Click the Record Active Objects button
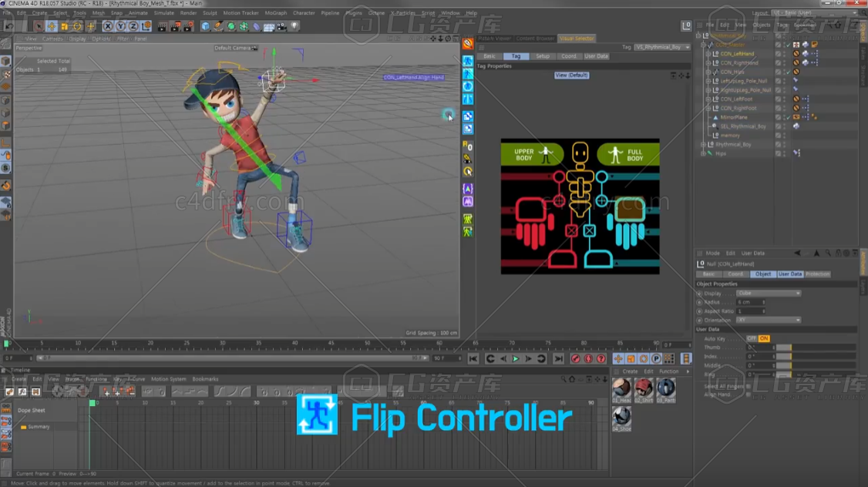 point(576,359)
